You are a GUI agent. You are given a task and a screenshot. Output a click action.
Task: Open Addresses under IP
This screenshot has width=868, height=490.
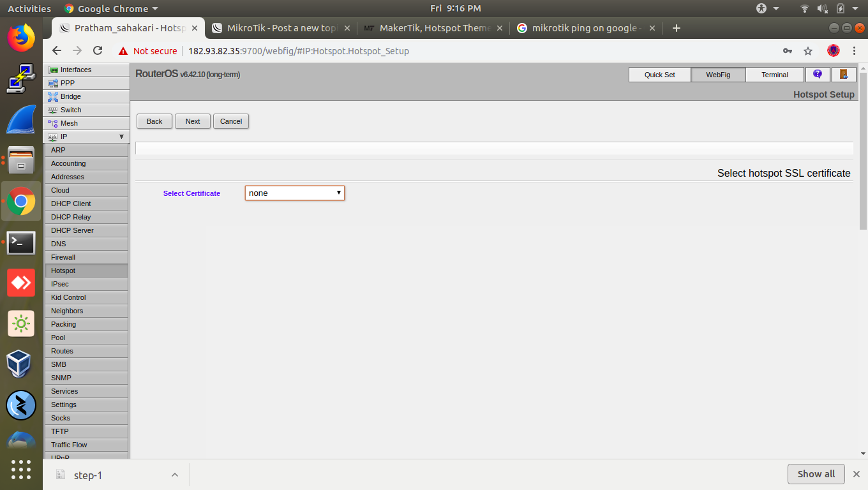pos(86,177)
